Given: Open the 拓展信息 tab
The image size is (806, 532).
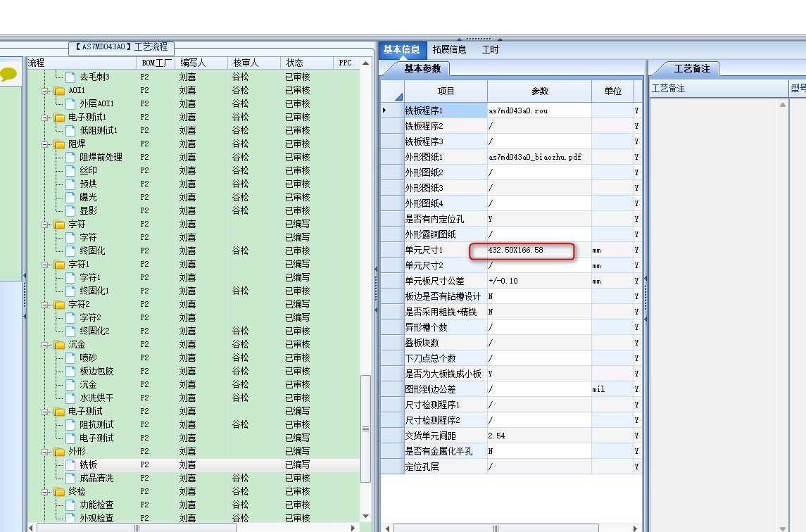Looking at the screenshot, I should (x=449, y=49).
